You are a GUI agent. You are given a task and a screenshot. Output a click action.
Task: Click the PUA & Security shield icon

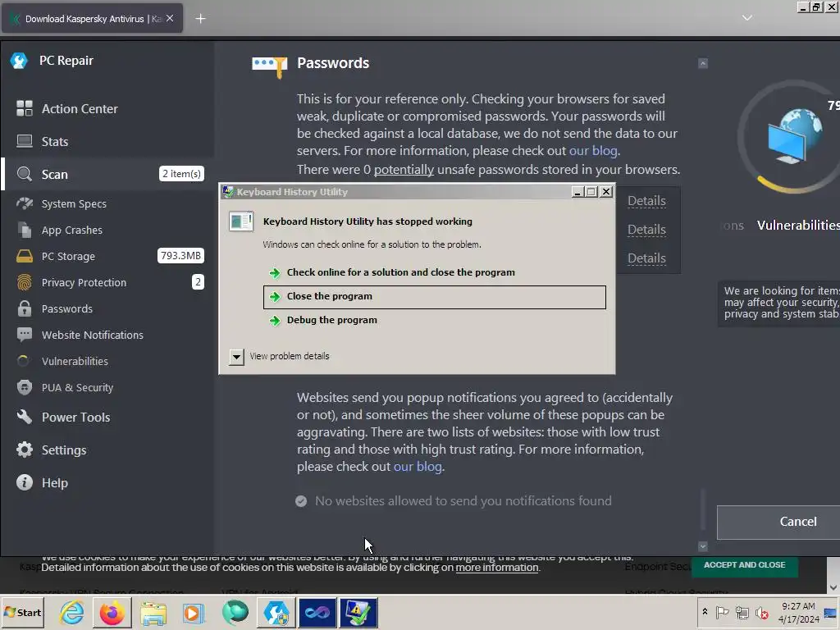24,387
